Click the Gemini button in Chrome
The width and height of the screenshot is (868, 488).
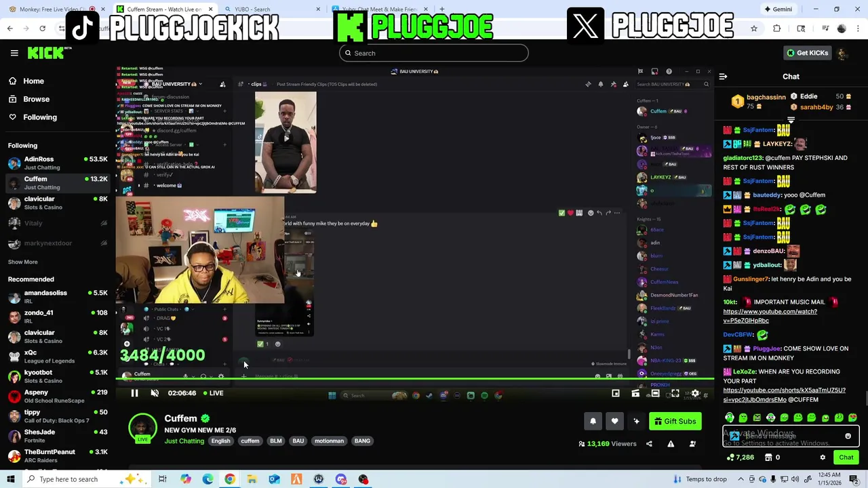point(778,9)
